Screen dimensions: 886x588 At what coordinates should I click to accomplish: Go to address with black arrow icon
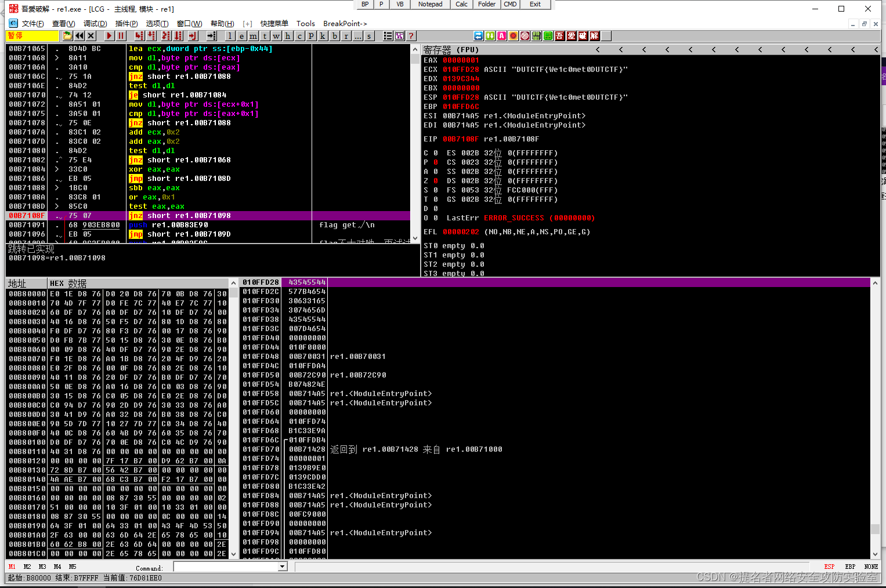click(x=212, y=36)
